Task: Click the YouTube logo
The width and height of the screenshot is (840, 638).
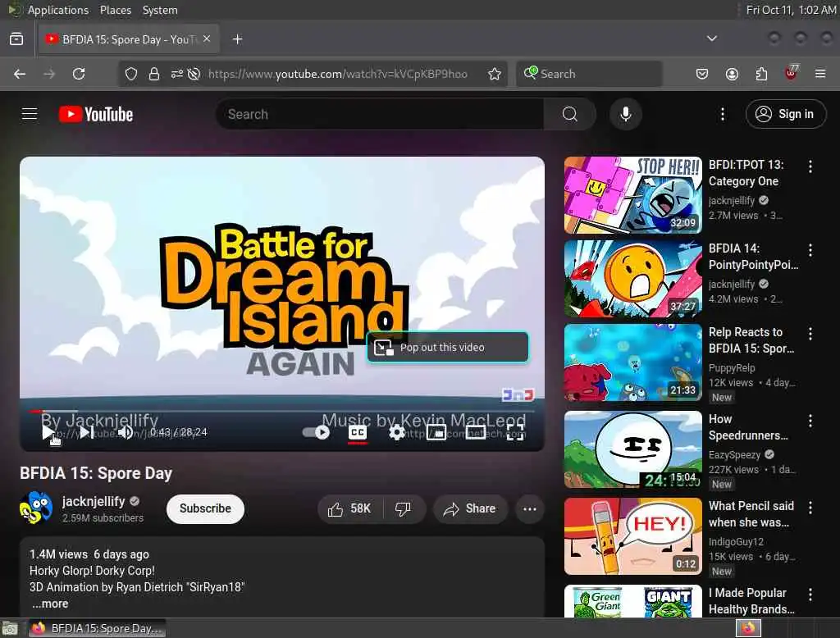Action: 96,114
